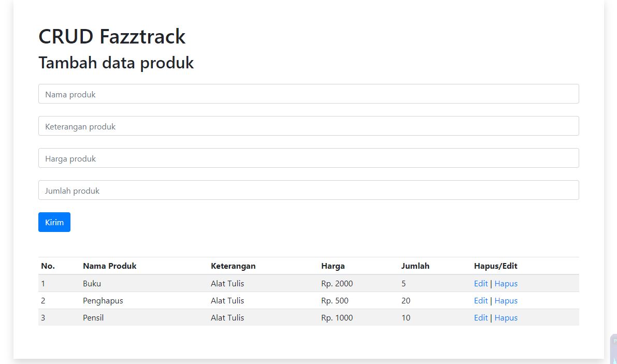
Task: Click the quantity 20 cell
Action: coord(406,301)
